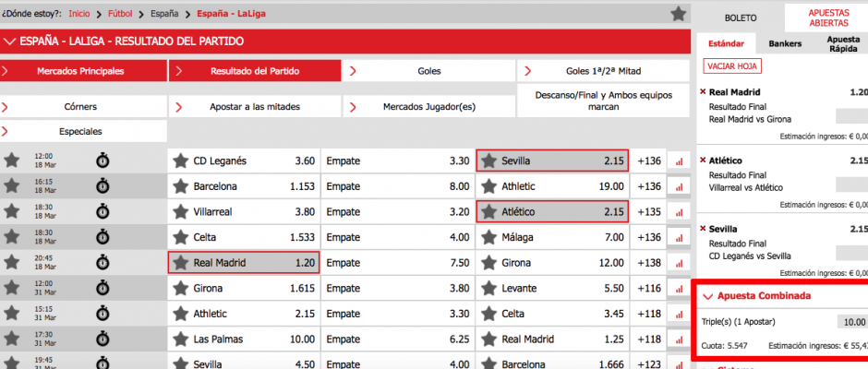Screen dimensions: 868x369
Task: Expand +136 markets for Celta vs Málaga
Action: click(x=649, y=237)
